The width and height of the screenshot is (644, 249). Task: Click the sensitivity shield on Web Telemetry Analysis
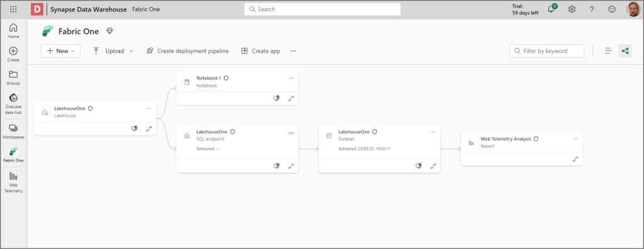pyautogui.click(x=536, y=139)
